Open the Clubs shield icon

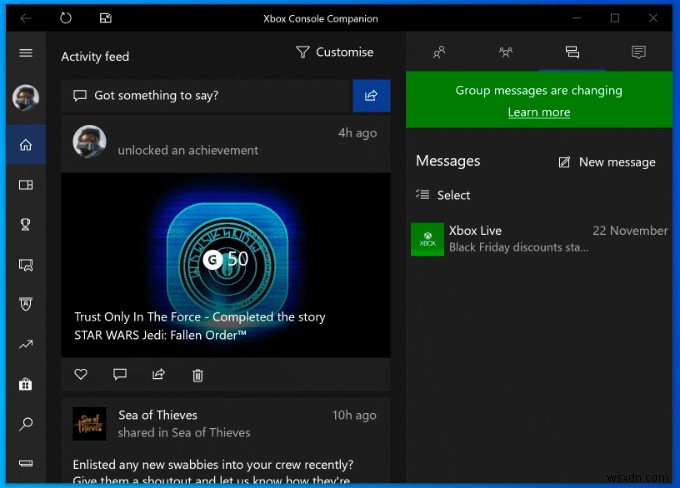click(x=26, y=305)
